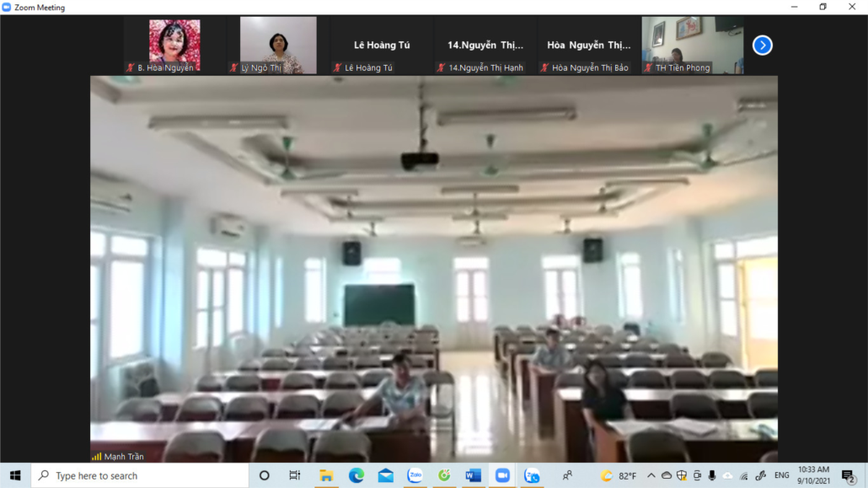Open Zalo from the taskbar
The image size is (868, 488).
[x=415, y=475]
